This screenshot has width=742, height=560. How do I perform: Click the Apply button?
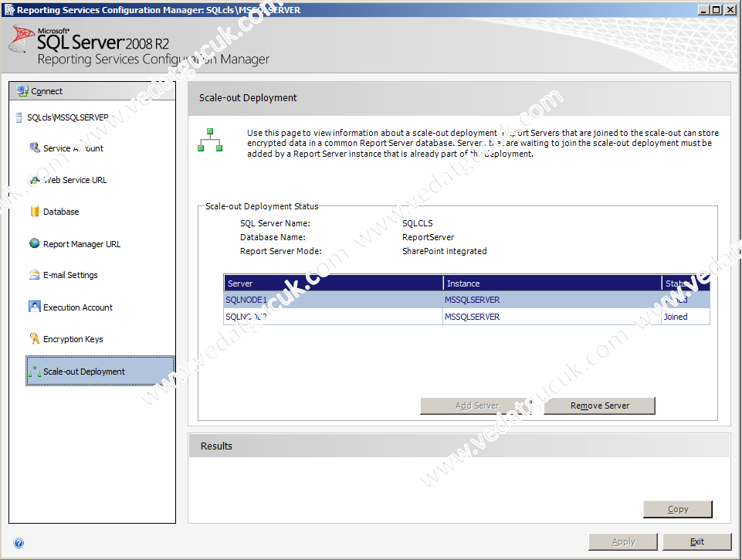coord(623,541)
